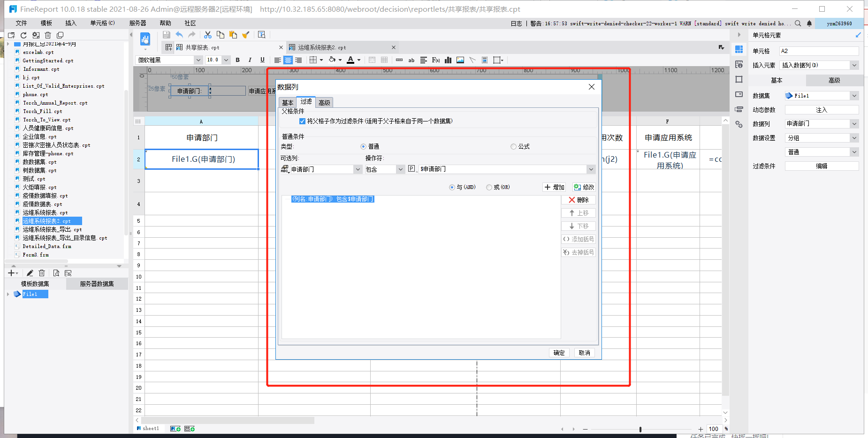Viewport: 868px width, 438px height.
Task: Toggle underline formatting
Action: point(262,60)
